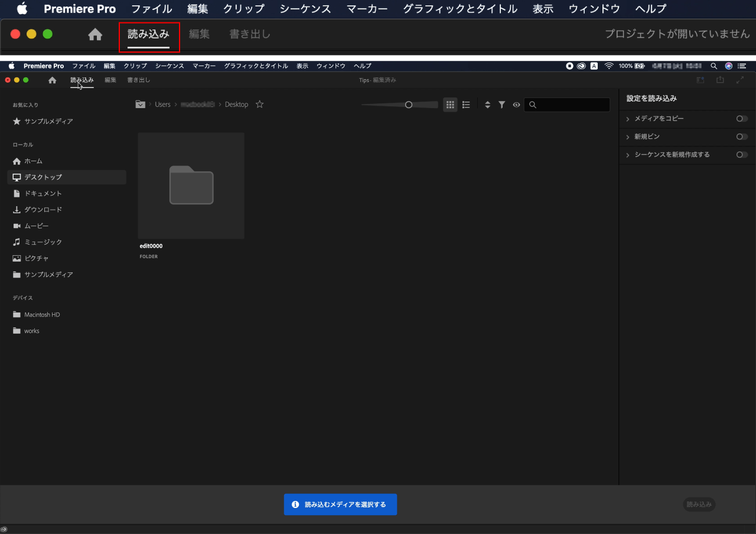This screenshot has height=534, width=756.
Task: Select 読み込み tab in main window header
Action: click(82, 80)
